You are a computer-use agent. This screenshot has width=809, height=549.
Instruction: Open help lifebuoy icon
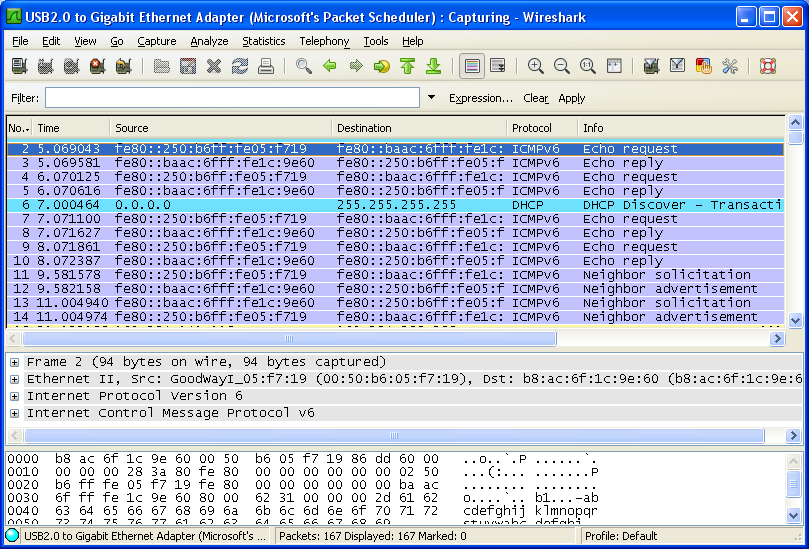click(768, 66)
